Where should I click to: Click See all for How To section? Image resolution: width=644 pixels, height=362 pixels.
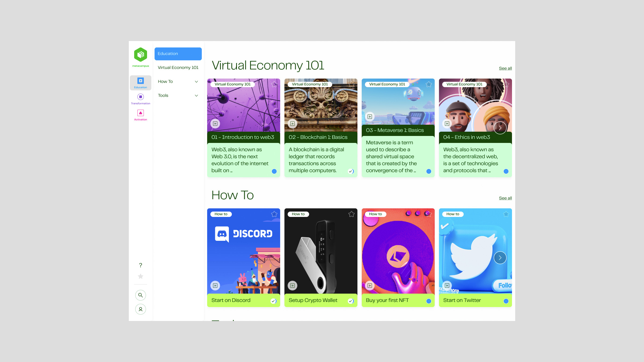pyautogui.click(x=505, y=198)
